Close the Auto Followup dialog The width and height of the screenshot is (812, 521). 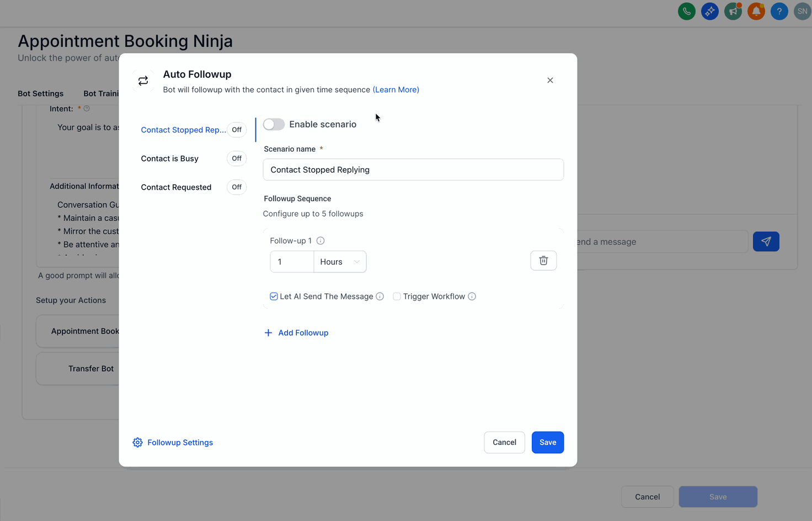(550, 80)
